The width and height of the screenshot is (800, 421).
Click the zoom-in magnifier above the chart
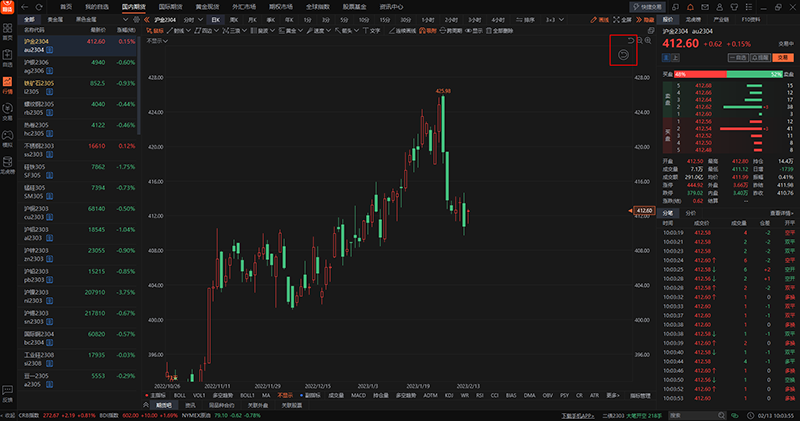pos(648,40)
